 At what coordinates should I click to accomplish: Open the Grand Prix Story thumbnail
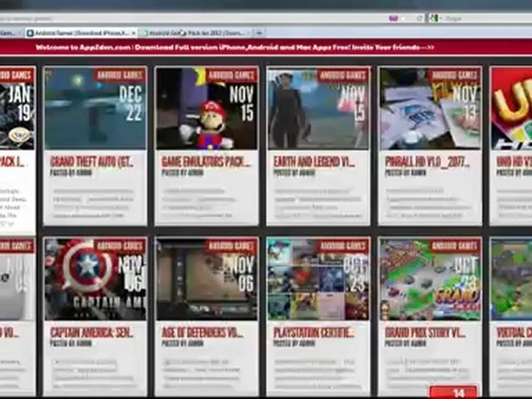click(430, 279)
